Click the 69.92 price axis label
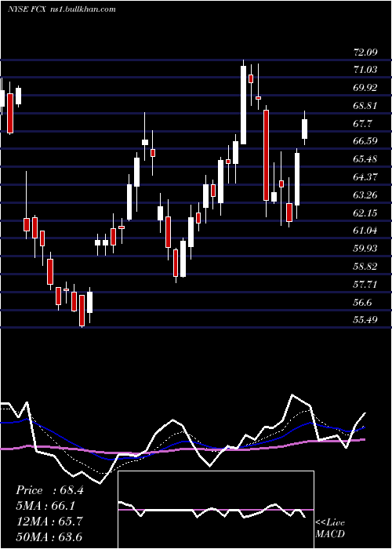The image size is (392, 549). [x=365, y=88]
